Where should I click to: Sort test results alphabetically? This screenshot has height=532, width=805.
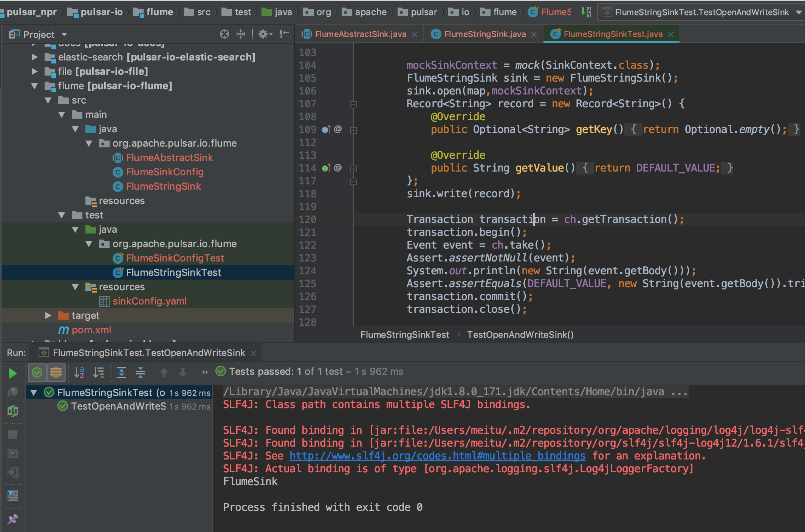coord(79,373)
